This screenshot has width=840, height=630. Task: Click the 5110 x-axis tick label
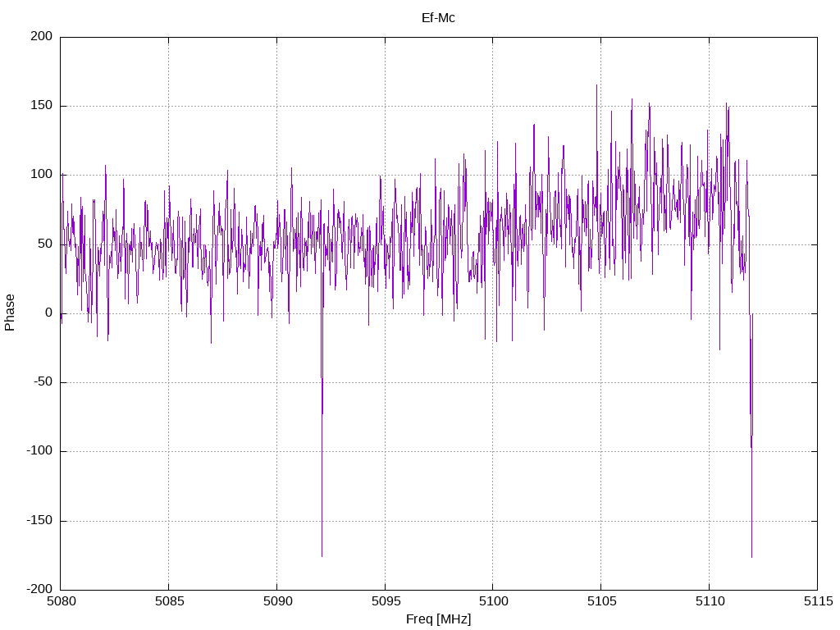coord(710,601)
